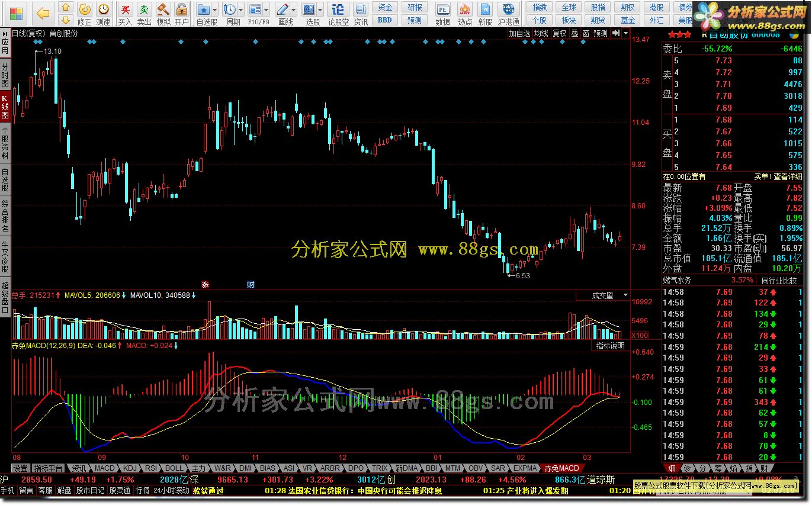Click the 资金 toolbar button
Viewport: 812px width, 505px height.
[x=385, y=7]
